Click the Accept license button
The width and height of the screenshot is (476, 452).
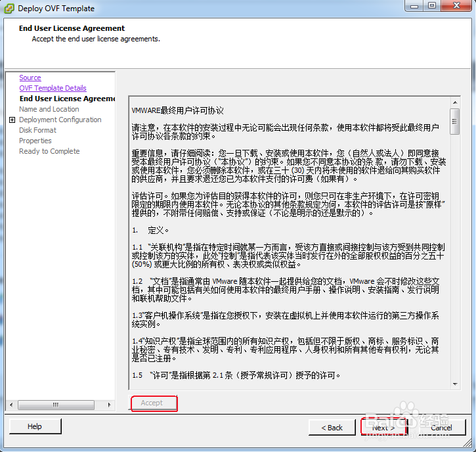154,403
